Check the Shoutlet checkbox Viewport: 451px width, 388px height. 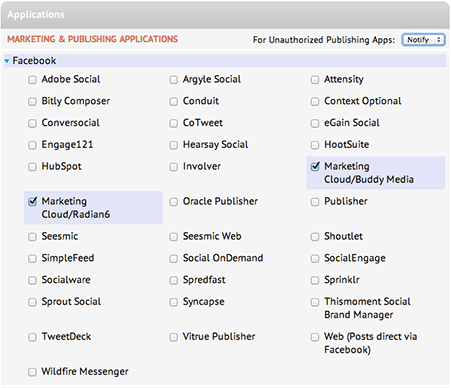click(315, 237)
